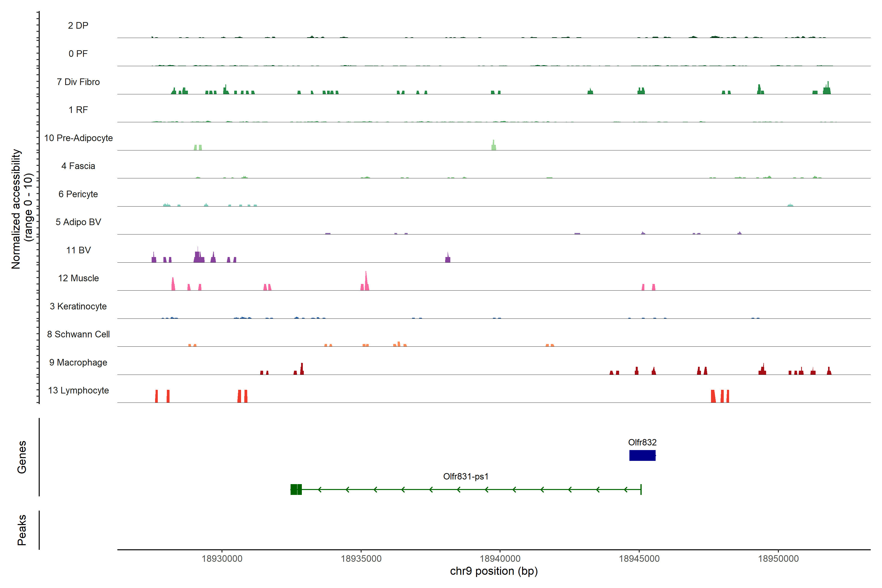Select the 13 Lymphocyte track label
This screenshot has width=882, height=588.
pos(78,390)
